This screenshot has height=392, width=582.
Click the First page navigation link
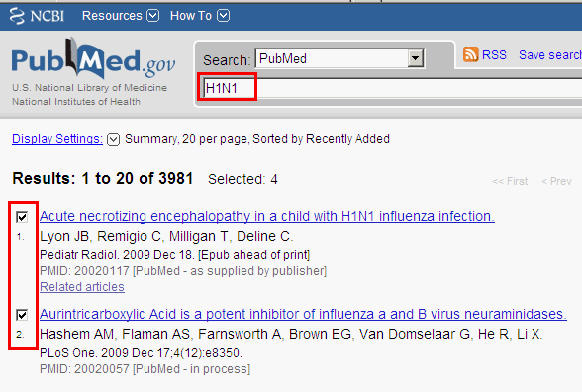pyautogui.click(x=510, y=181)
